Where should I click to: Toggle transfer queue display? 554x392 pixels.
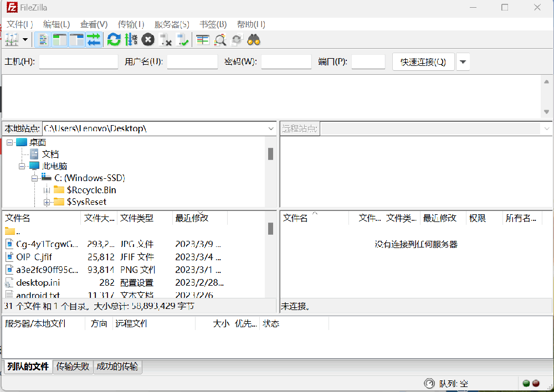(94, 40)
